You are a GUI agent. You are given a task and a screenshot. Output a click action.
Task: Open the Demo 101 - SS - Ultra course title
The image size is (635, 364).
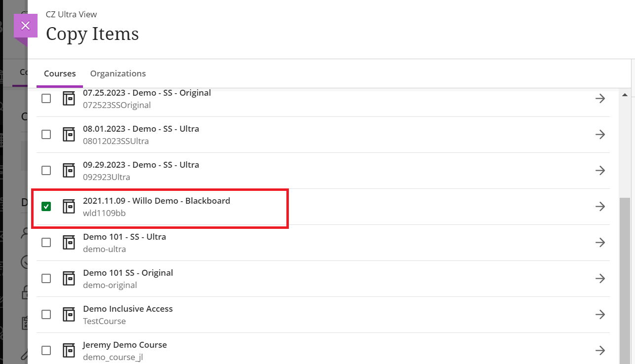click(124, 237)
